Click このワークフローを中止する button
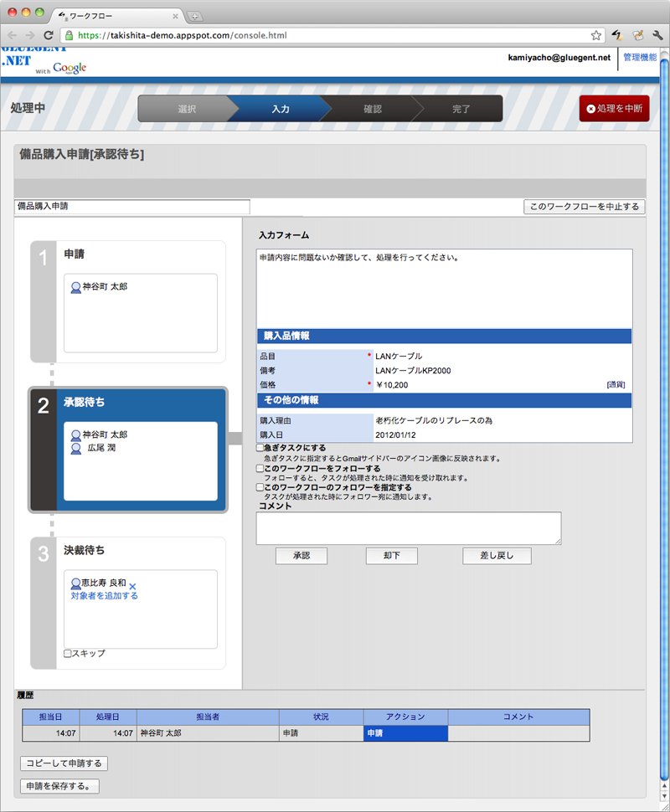 (584, 207)
